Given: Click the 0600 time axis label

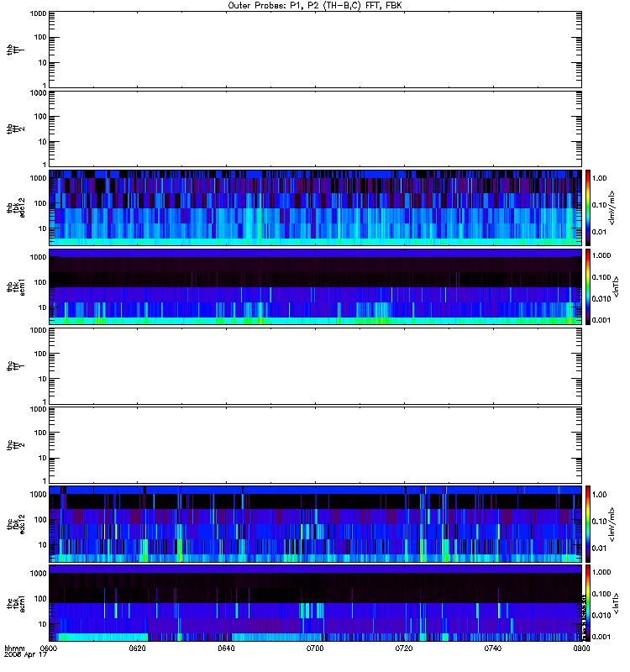Looking at the screenshot, I should [x=48, y=648].
